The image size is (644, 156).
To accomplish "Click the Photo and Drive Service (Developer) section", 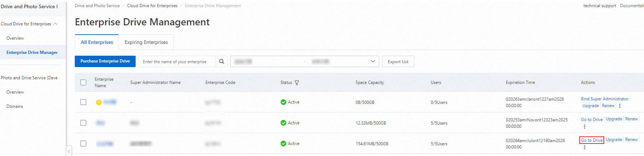I will (29, 78).
